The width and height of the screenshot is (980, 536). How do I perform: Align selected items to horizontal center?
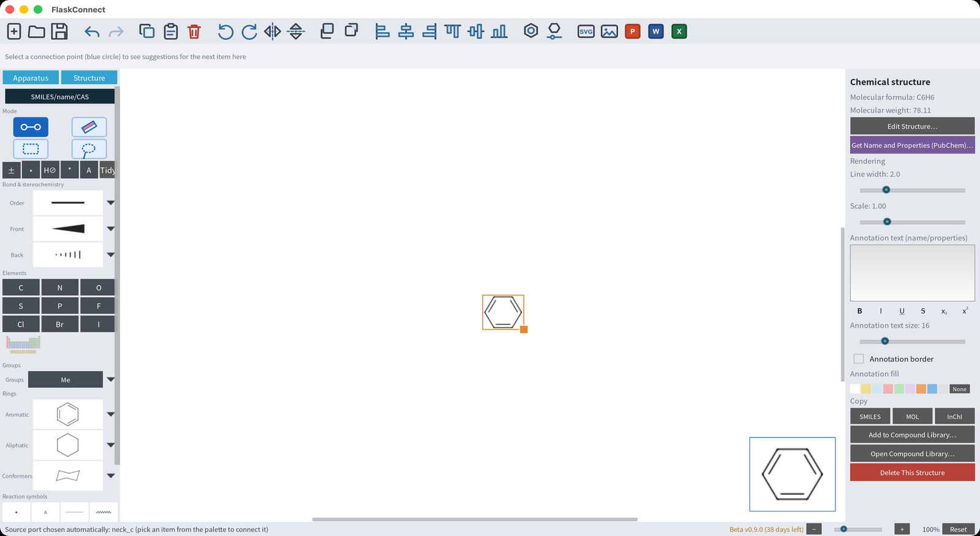point(406,31)
